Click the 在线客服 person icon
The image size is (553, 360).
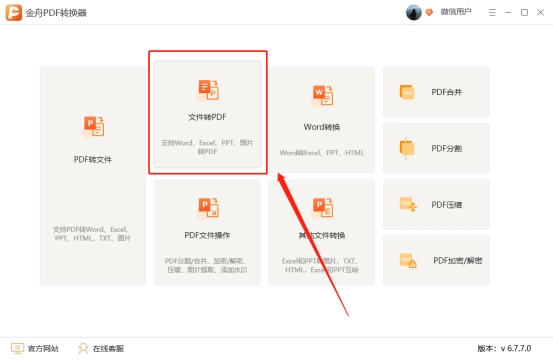coord(83,348)
